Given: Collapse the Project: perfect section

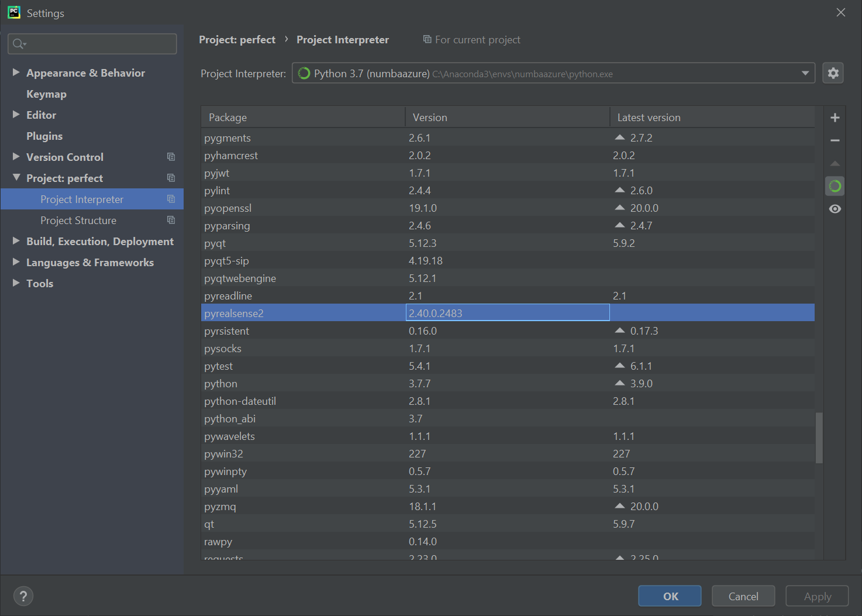Looking at the screenshot, I should [16, 178].
